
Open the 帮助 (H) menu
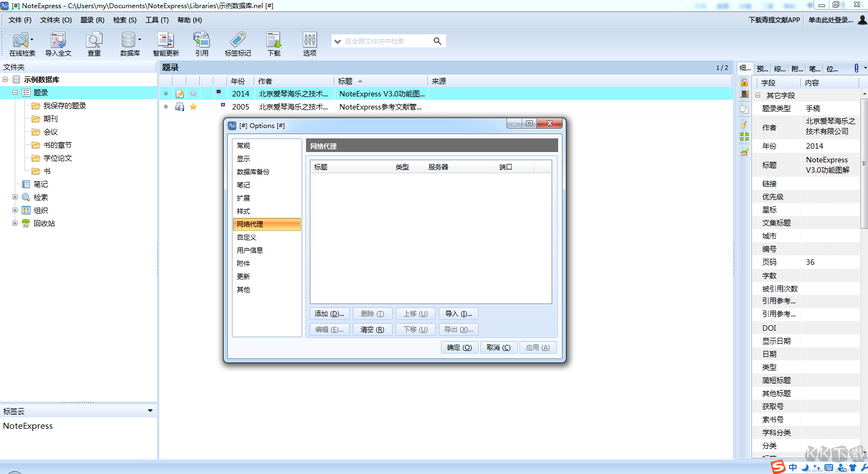click(190, 20)
